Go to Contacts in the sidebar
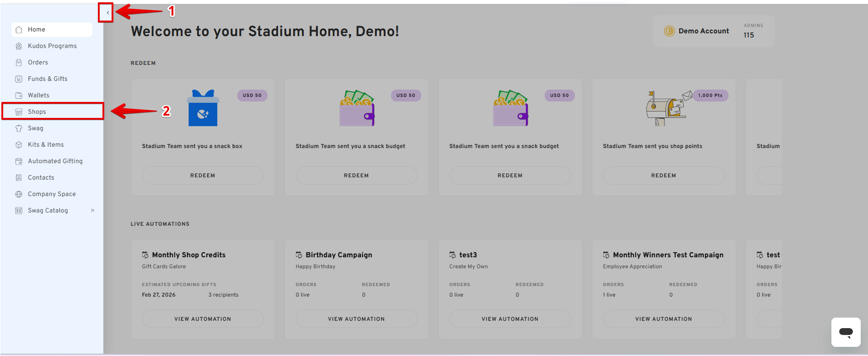 41,178
